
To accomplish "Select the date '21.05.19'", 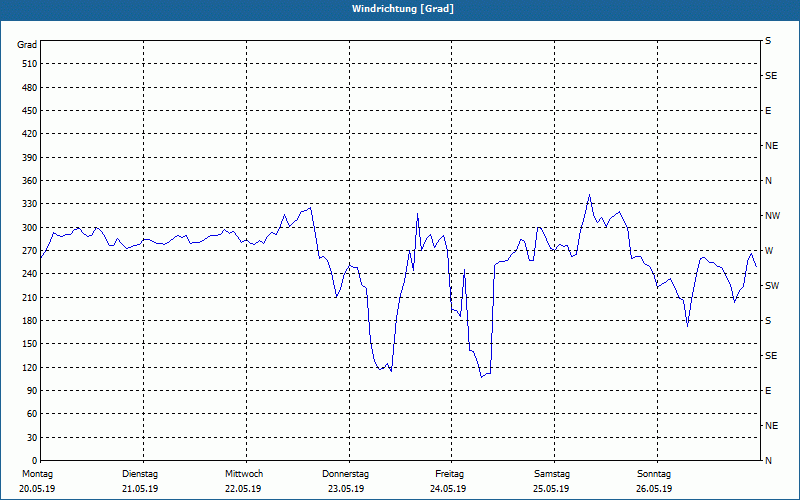I will click(140, 489).
